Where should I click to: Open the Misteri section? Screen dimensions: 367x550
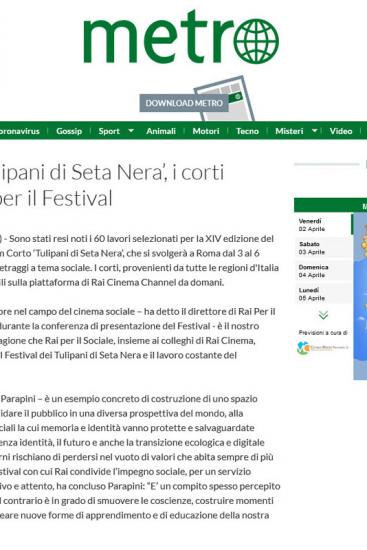289,131
